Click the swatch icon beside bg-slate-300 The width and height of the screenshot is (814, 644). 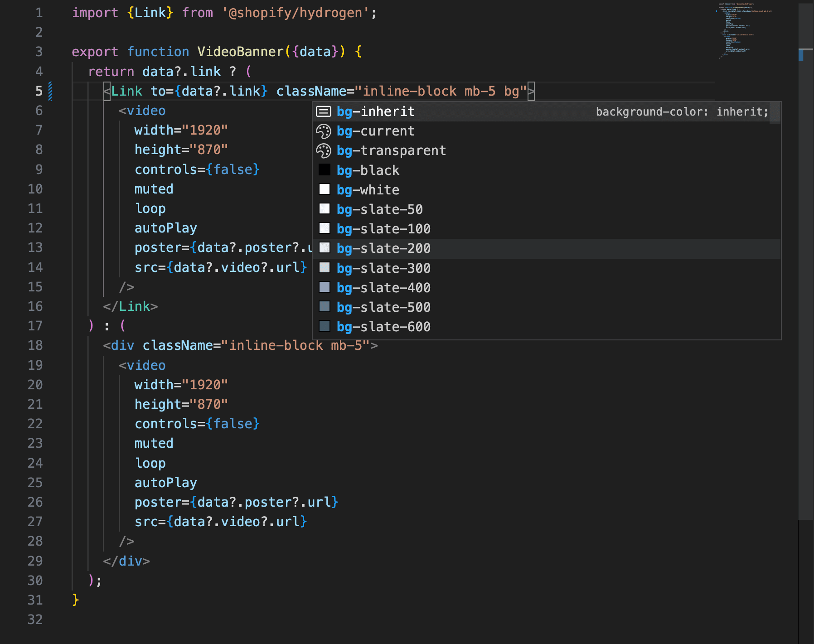pyautogui.click(x=325, y=268)
